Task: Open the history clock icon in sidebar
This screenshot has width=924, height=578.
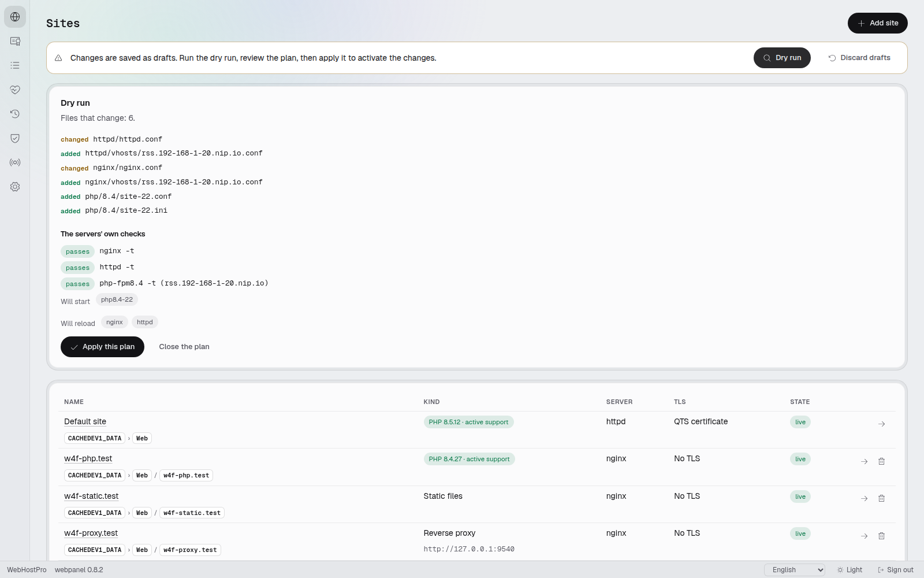Action: 15,114
